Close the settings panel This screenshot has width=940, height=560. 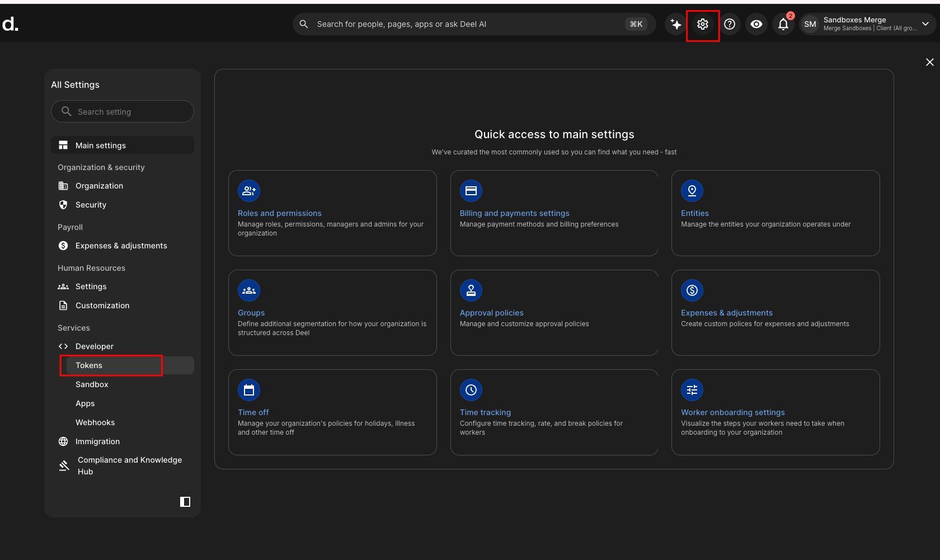pyautogui.click(x=930, y=62)
